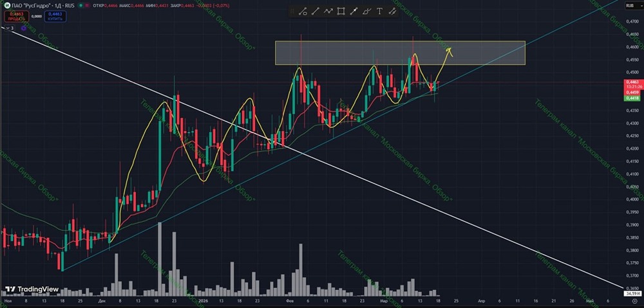Image resolution: width=644 pixels, height=308 pixels.
Task: Click the Продать (sell) 0,4463 button
Action: [17, 17]
